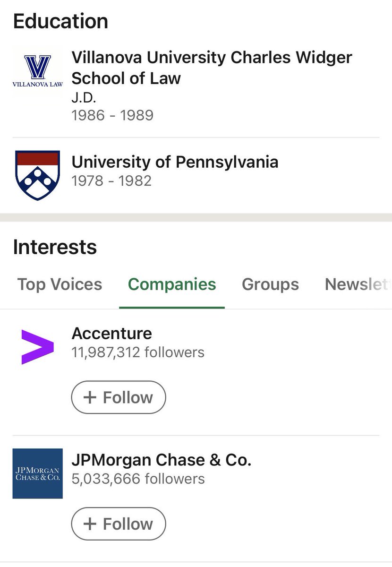Open the JPMorgan Chase & Co. logo
The height and width of the screenshot is (567, 392).
tap(37, 473)
